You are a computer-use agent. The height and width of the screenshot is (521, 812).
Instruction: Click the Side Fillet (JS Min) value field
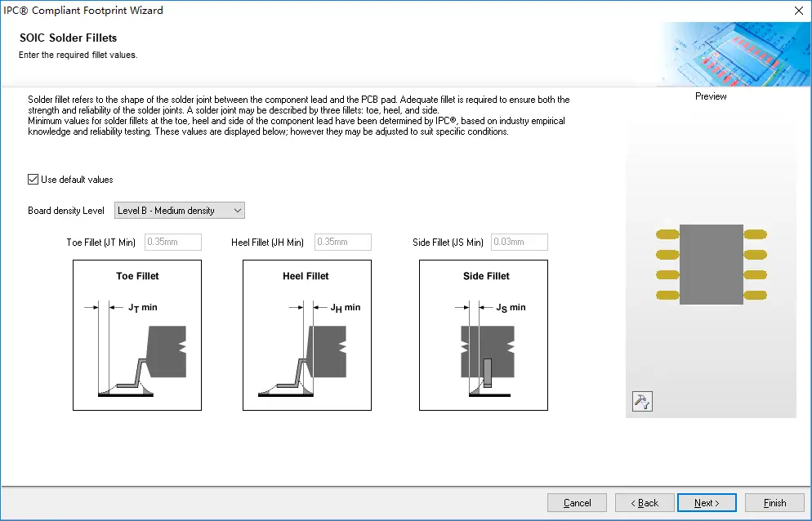click(x=520, y=243)
